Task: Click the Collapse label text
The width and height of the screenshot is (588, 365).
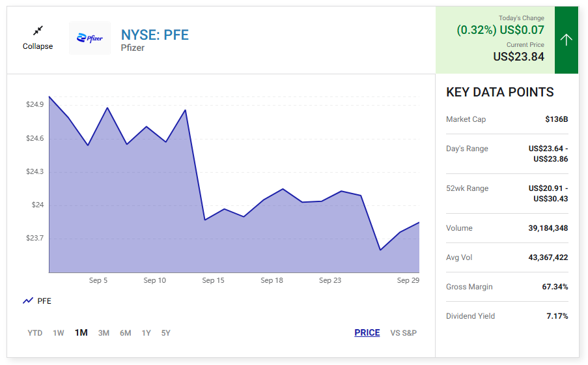Action: click(38, 46)
